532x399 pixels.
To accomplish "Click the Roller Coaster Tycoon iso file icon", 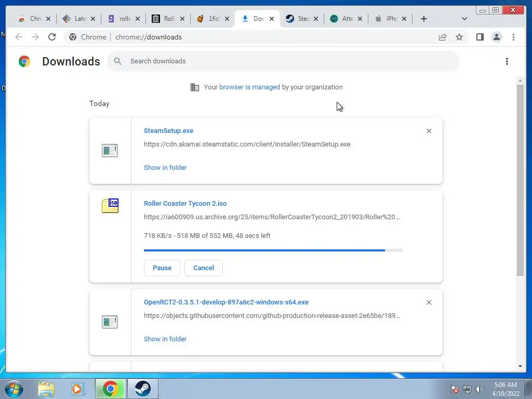I will pyautogui.click(x=110, y=206).
